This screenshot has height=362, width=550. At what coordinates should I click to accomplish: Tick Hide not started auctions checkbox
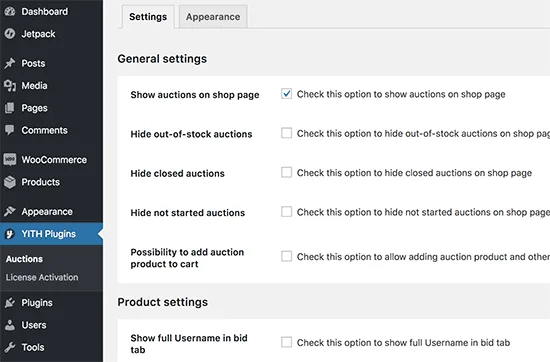[x=287, y=212]
